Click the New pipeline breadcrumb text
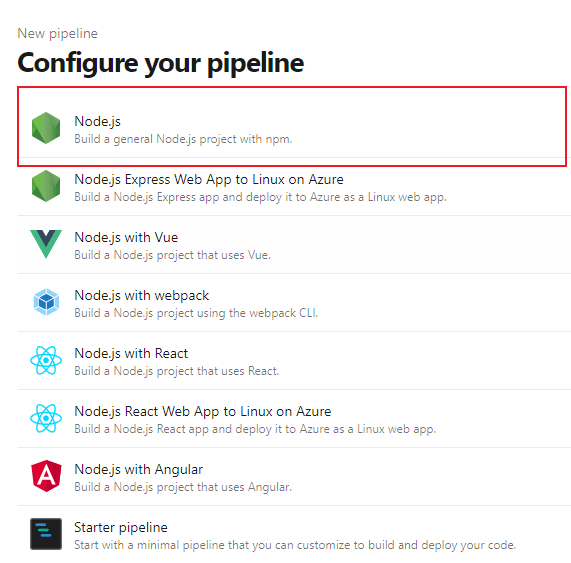Image resolution: width=571 pixels, height=563 pixels. 58,34
